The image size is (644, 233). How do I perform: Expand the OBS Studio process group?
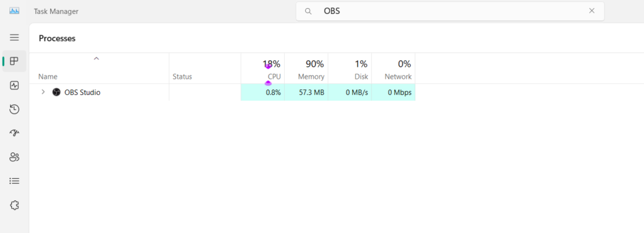(x=43, y=92)
